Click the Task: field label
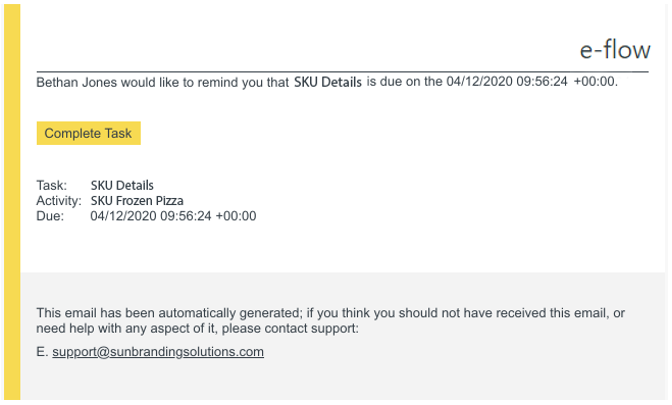 pos(51,185)
